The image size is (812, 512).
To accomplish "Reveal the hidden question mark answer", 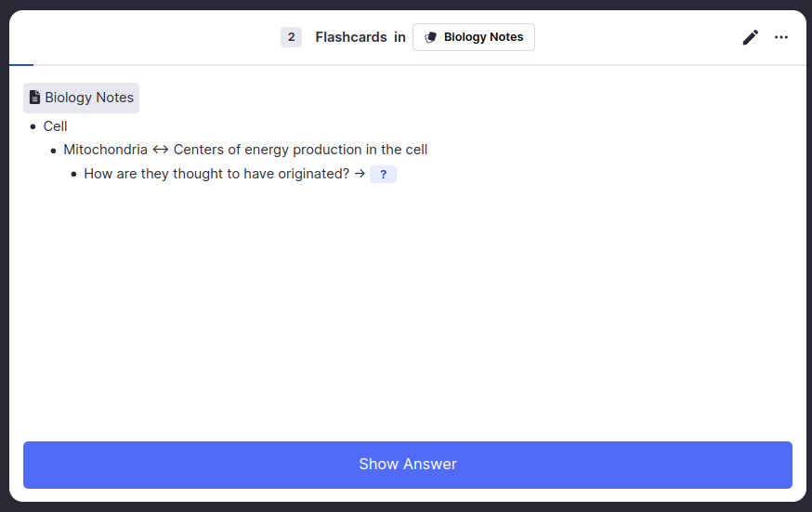I will [x=383, y=174].
